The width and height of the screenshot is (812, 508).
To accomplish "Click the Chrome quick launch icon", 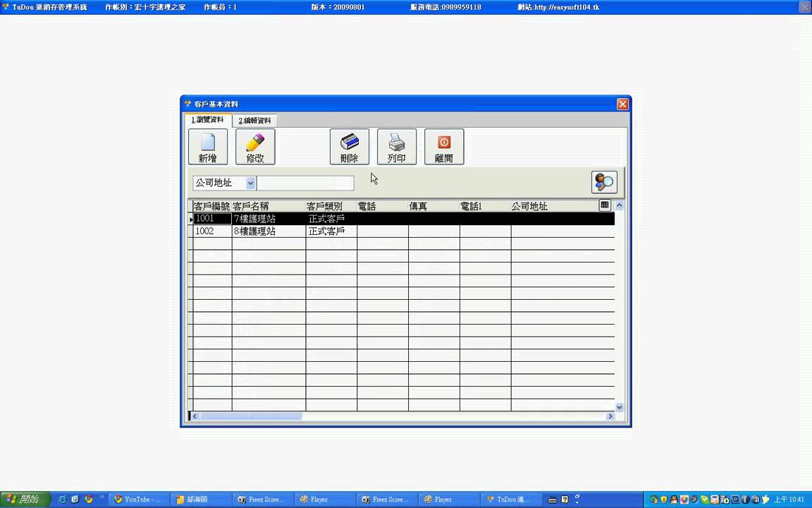I will tap(89, 500).
